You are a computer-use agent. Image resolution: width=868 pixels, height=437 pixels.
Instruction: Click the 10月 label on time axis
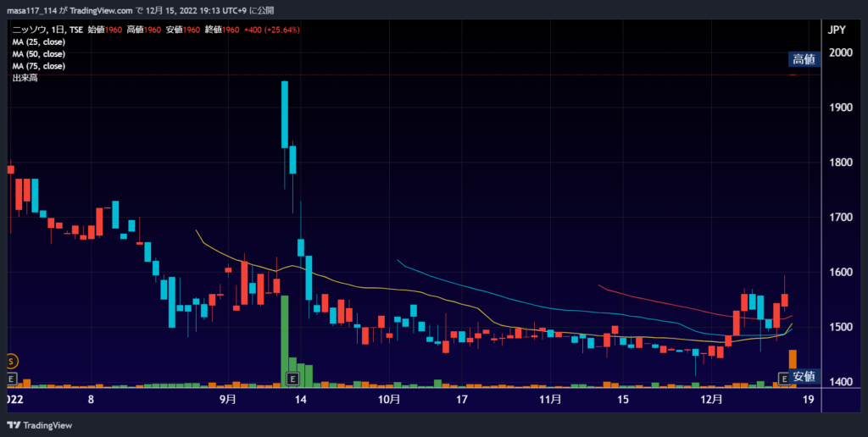click(389, 400)
